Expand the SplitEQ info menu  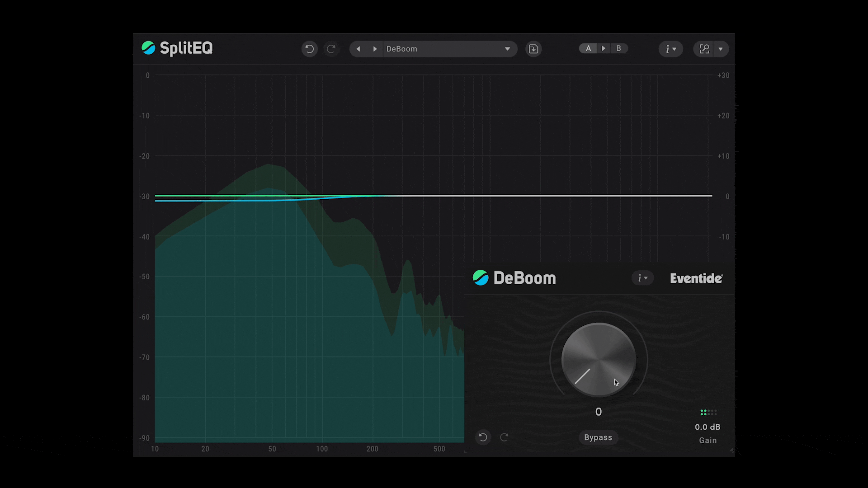(670, 49)
